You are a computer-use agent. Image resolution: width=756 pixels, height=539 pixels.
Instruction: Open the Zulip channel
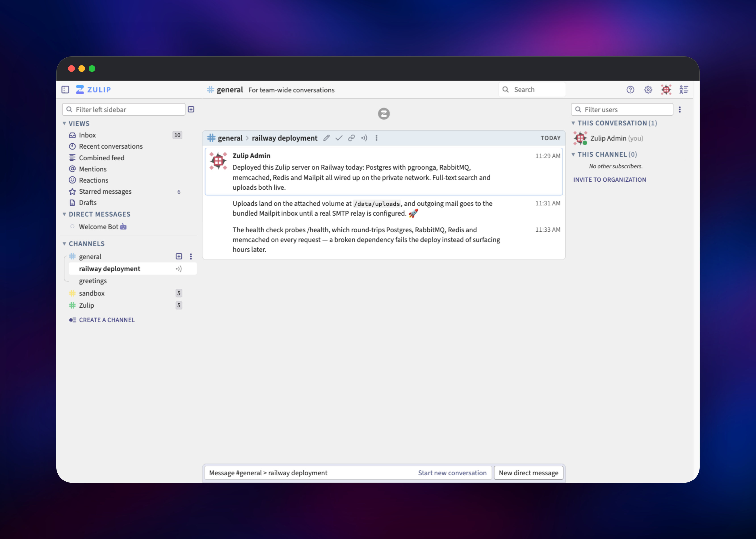(x=87, y=305)
